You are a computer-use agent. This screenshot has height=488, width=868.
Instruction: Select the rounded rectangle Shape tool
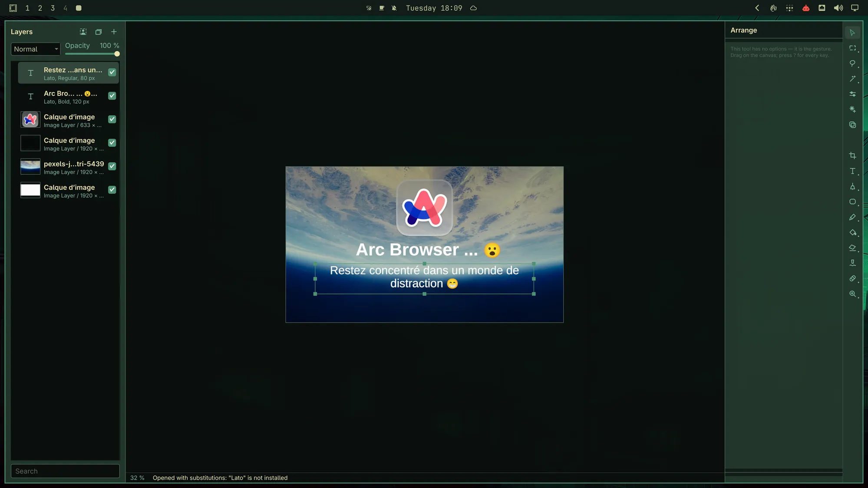click(x=852, y=202)
